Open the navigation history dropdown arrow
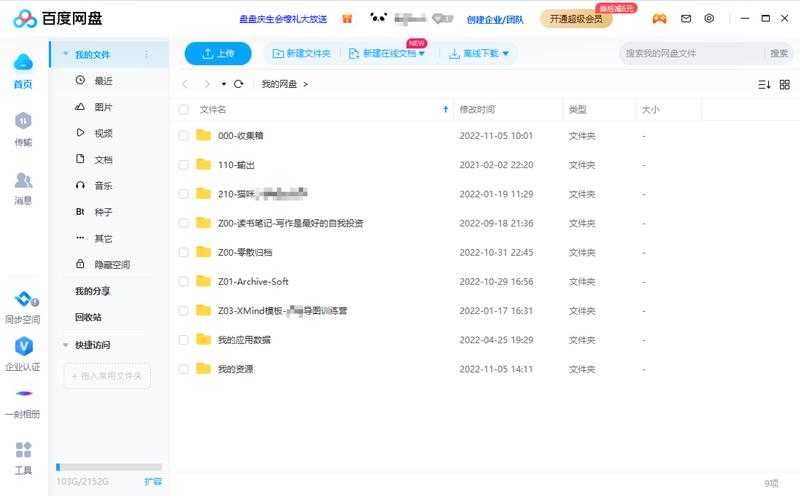 click(x=223, y=84)
